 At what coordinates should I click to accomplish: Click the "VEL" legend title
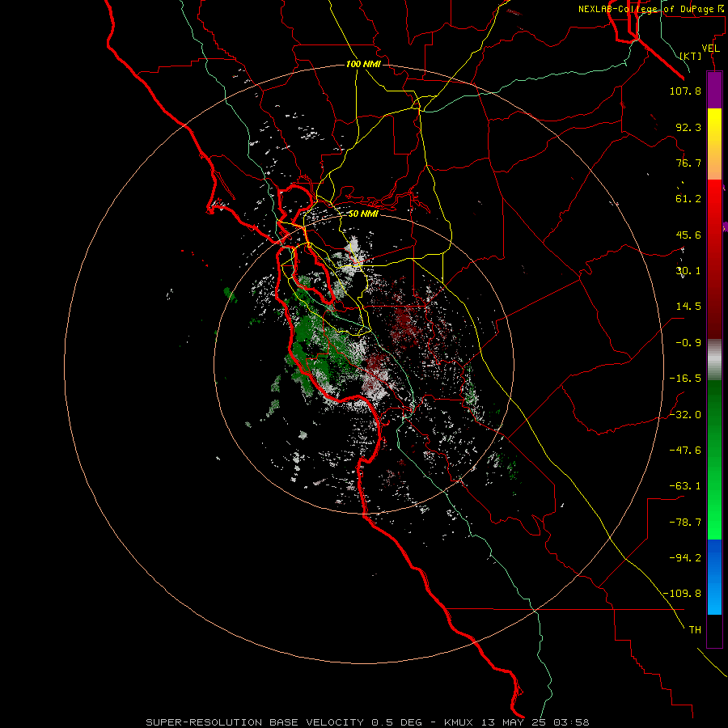click(x=710, y=49)
